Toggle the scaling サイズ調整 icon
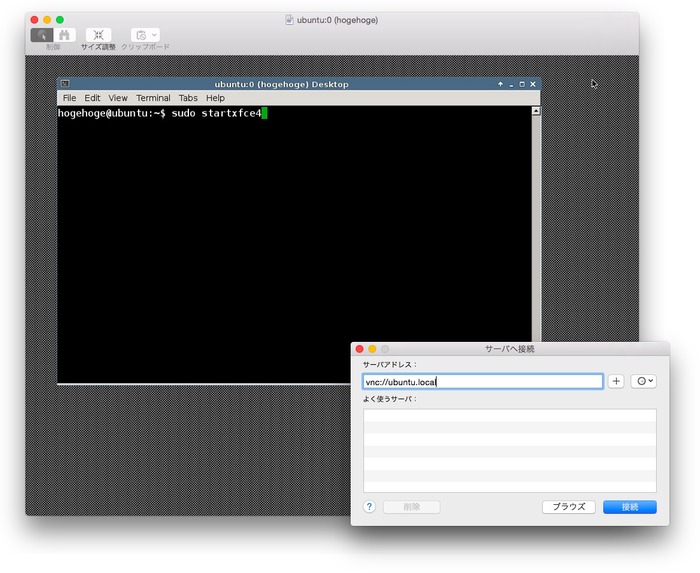Screen dimensions: 700x573 99,35
